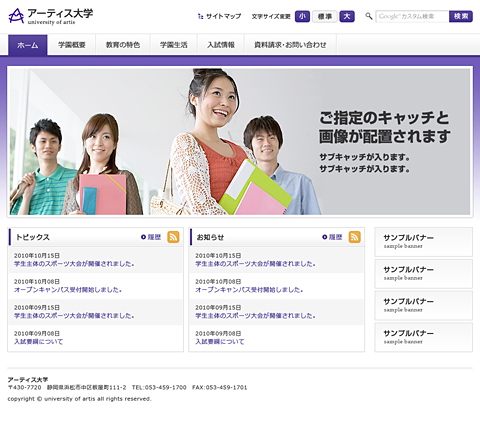Click the アーティス大学 logo icon
The height and width of the screenshot is (423, 480).
click(16, 16)
